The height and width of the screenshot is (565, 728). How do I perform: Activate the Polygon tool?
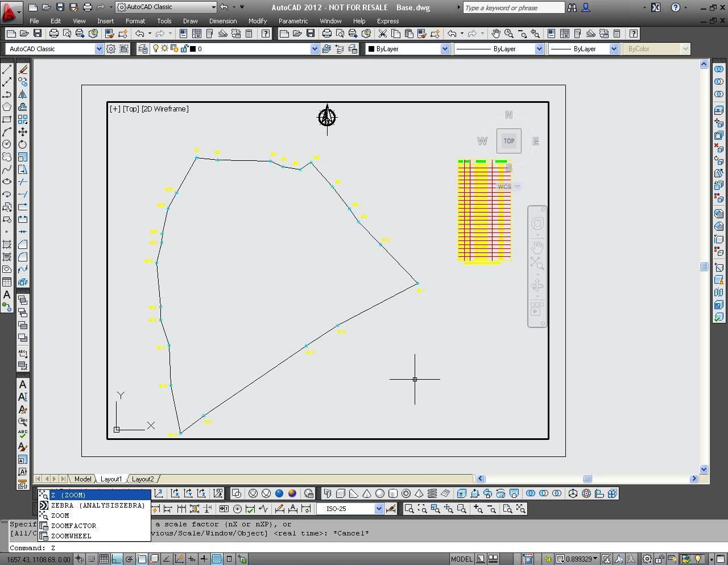7,106
